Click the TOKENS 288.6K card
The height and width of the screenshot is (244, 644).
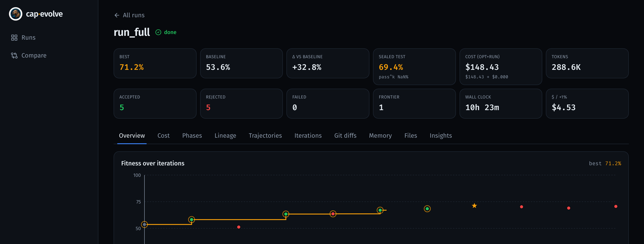pos(587,63)
